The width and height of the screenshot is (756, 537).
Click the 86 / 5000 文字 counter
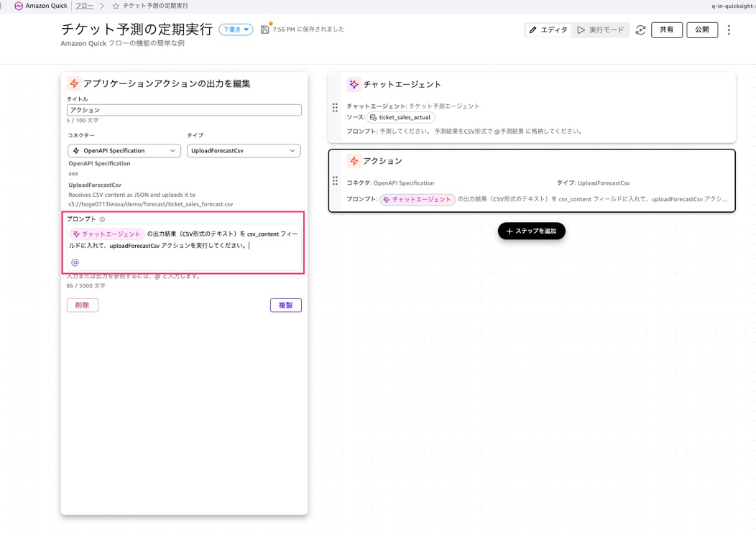(x=86, y=285)
